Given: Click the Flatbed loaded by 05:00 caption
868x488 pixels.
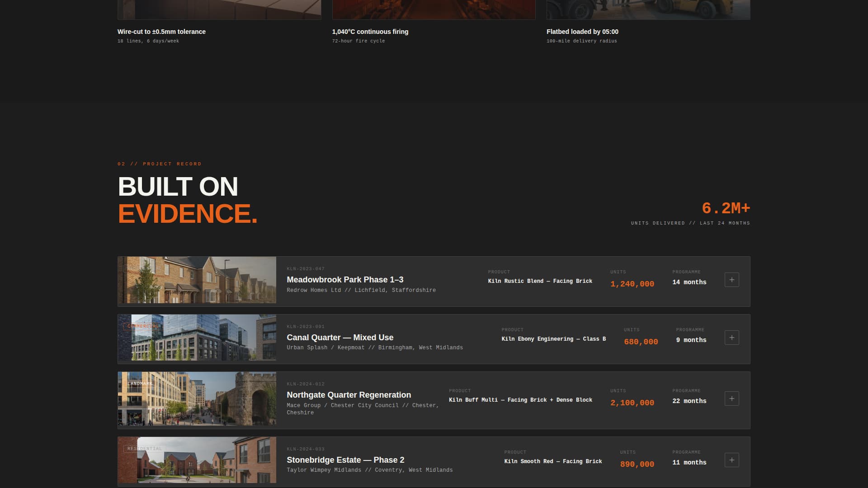Looking at the screenshot, I should click(582, 32).
